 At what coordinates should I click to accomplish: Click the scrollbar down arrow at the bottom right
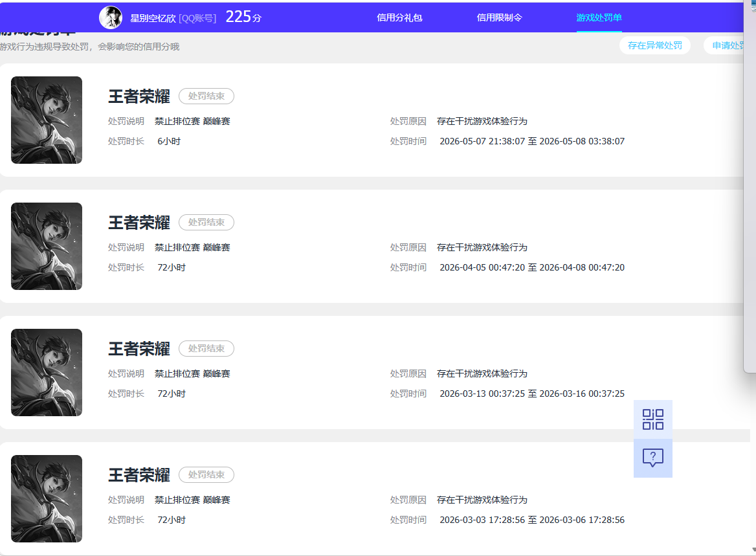[x=753, y=550]
